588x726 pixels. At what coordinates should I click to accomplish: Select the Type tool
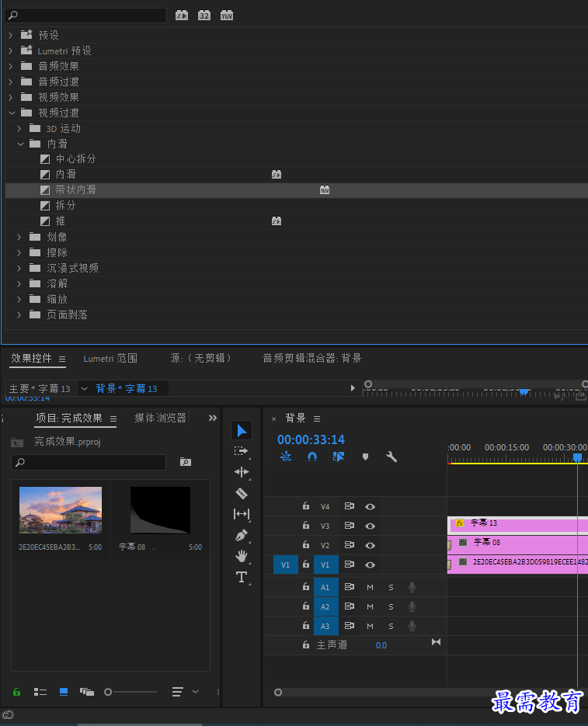point(242,577)
